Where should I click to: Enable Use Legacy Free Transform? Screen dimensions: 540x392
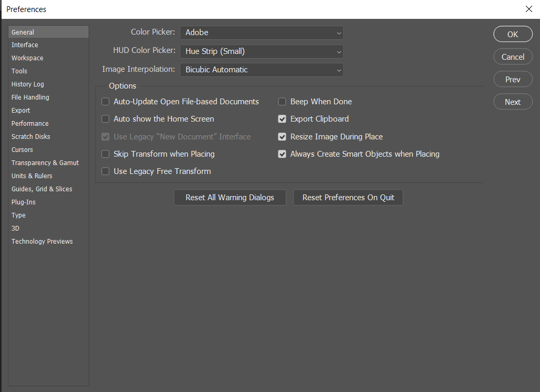pos(105,171)
